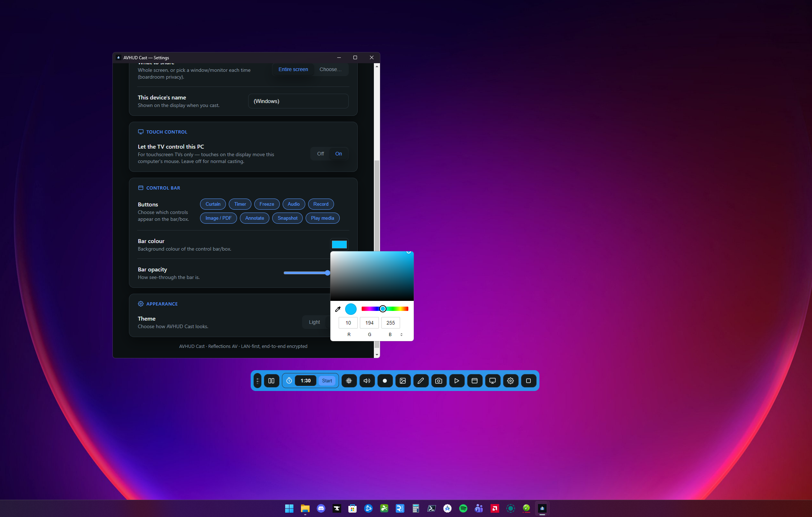This screenshot has width=812, height=517.
Task: Click the control bar drag handle grip
Action: [257, 381]
